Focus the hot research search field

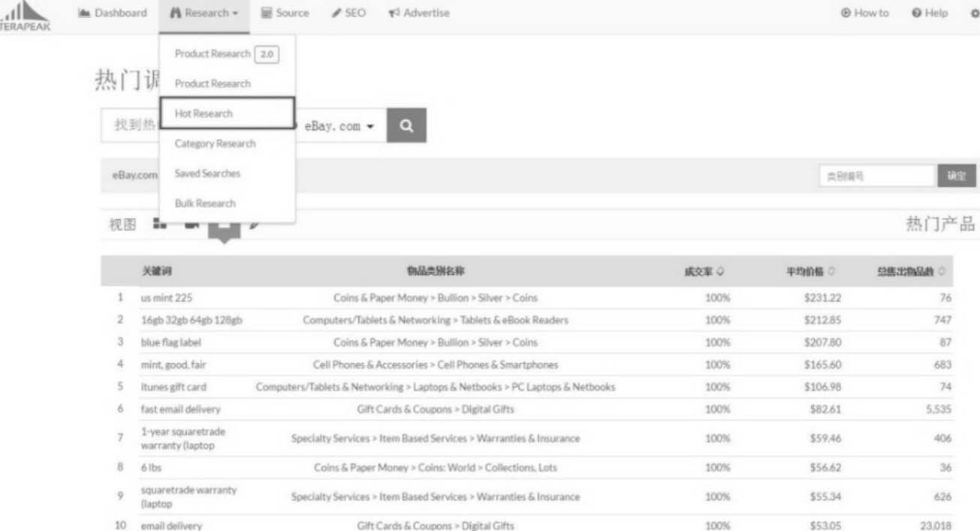coord(131,125)
